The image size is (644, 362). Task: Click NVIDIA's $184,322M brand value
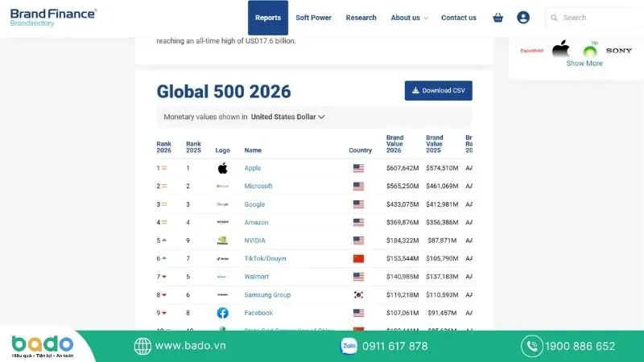tap(402, 241)
